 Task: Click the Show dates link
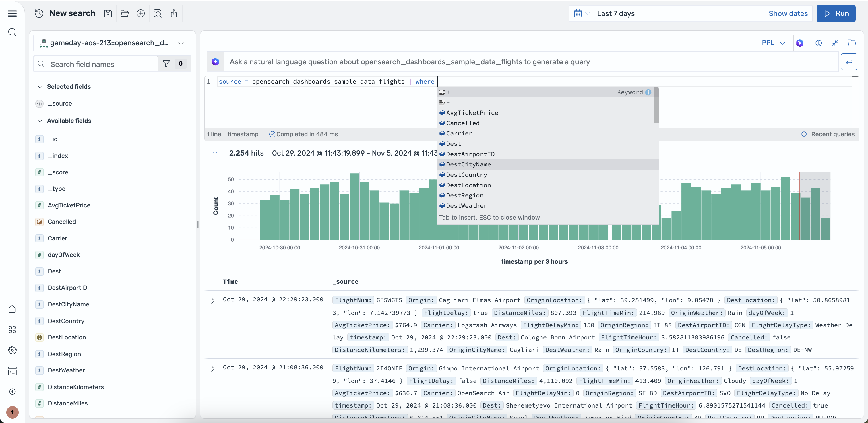[x=788, y=13]
